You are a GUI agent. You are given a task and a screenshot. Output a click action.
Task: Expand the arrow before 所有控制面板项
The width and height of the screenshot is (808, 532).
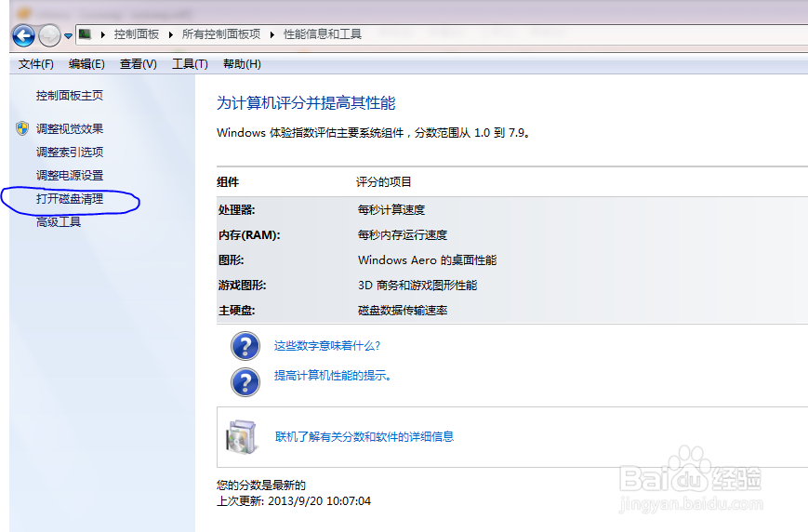coord(170,34)
